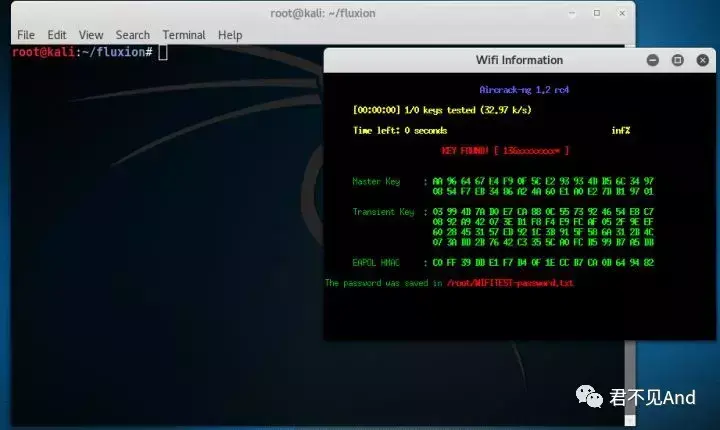Open the View menu in terminal
Screen dimensions: 720x430
[91, 35]
